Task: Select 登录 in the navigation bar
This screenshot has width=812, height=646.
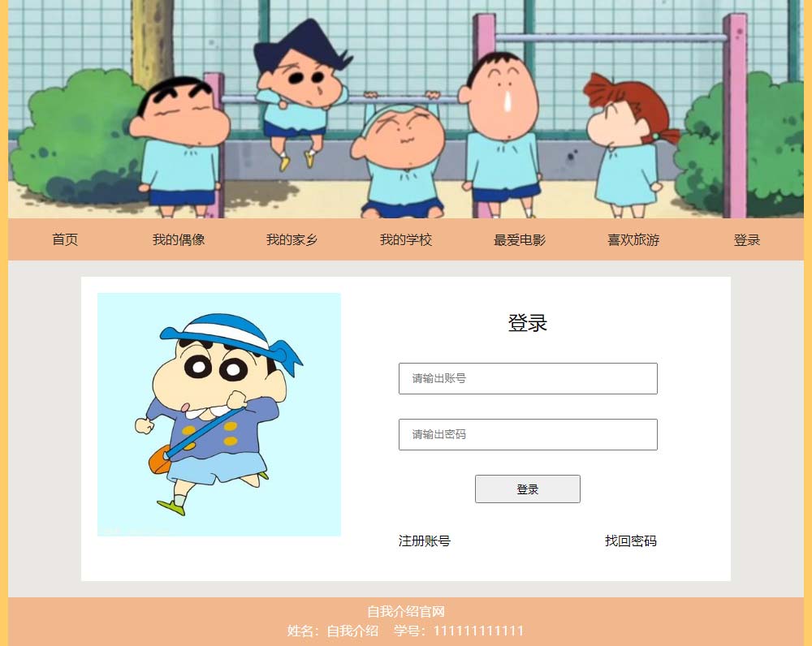Action: pos(747,239)
